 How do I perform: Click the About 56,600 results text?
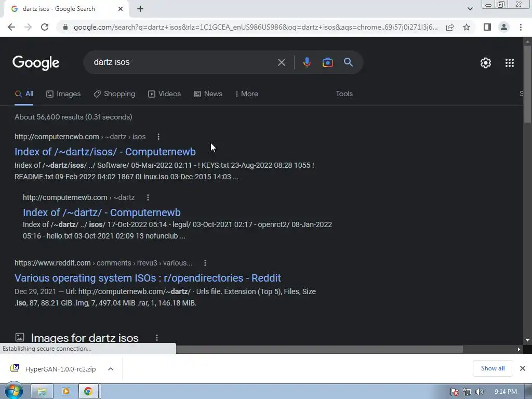(73, 117)
